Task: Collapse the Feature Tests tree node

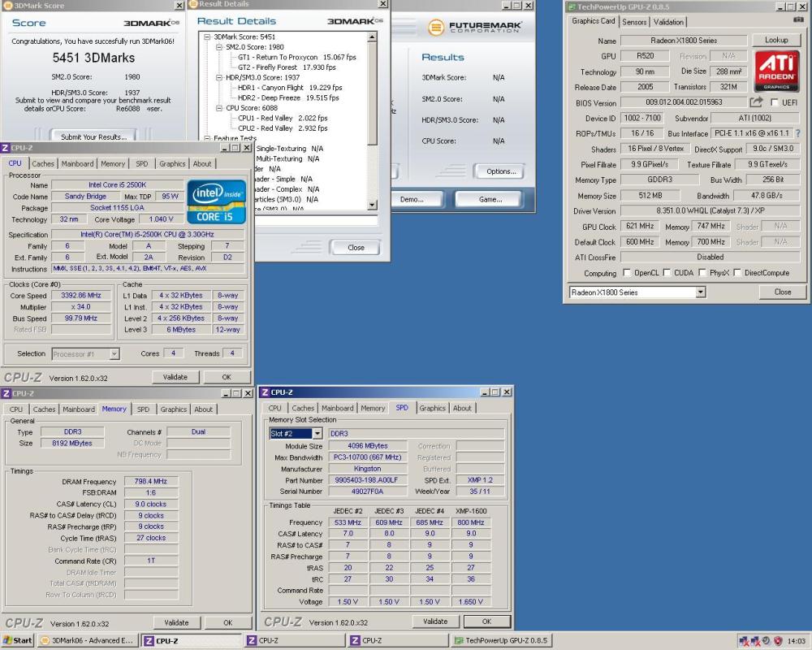Action: (207, 138)
